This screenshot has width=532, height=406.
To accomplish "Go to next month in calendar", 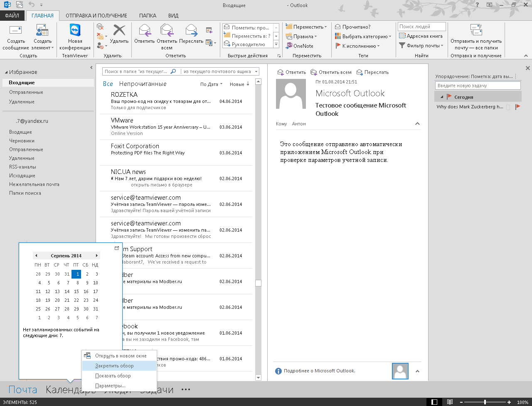I will tap(97, 256).
